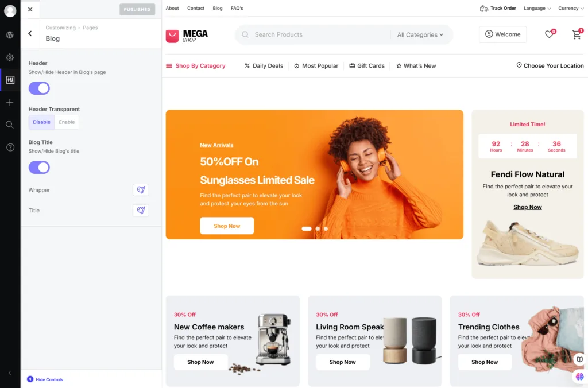Open the shopping cart icon
The height and width of the screenshot is (388, 588).
tap(577, 34)
